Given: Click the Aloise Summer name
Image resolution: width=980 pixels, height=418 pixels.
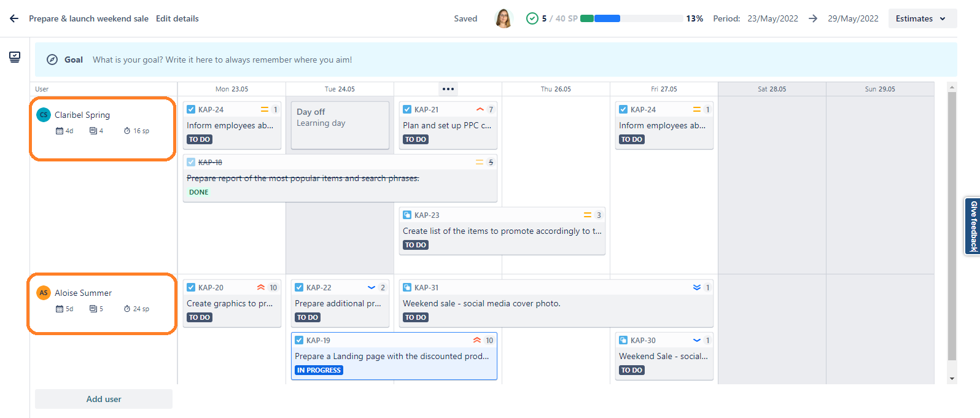Looking at the screenshot, I should point(83,293).
